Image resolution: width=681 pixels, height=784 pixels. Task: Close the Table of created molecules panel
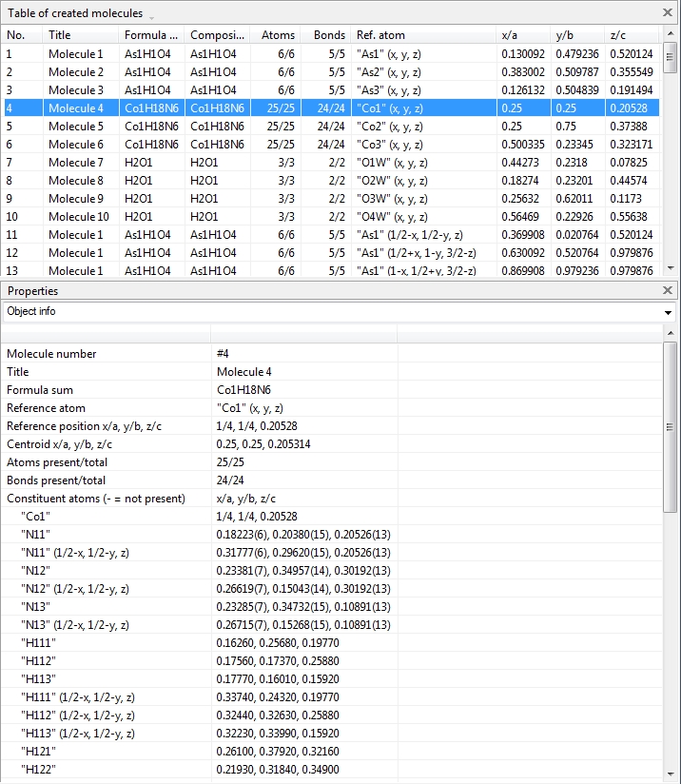[x=668, y=13]
